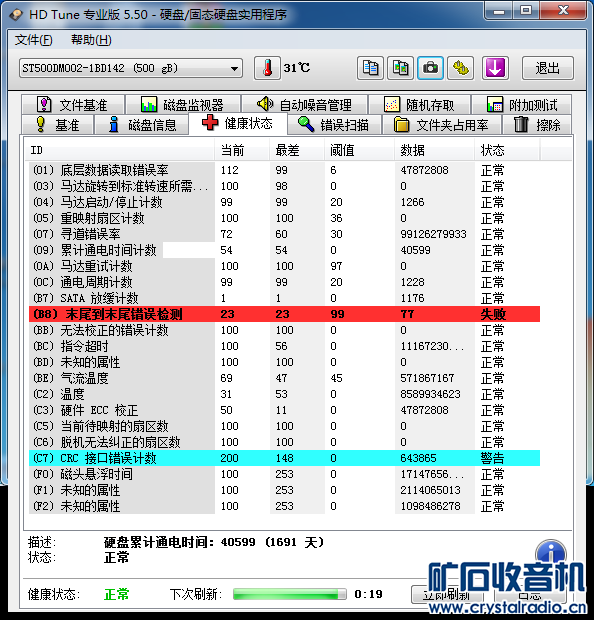The height and width of the screenshot is (620, 594).
Task: Click the 立即刷新 refresh button
Action: click(x=448, y=595)
